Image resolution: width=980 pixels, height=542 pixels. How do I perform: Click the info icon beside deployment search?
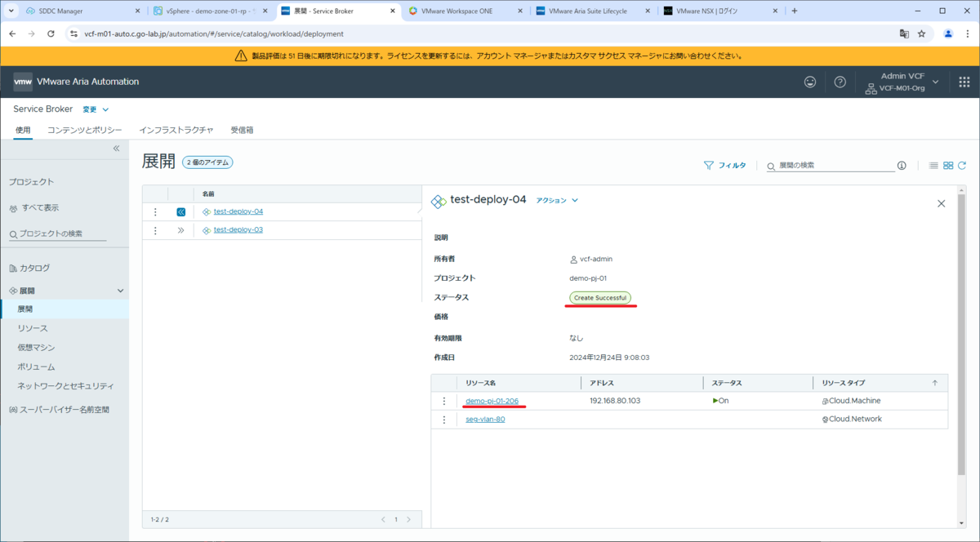point(902,165)
